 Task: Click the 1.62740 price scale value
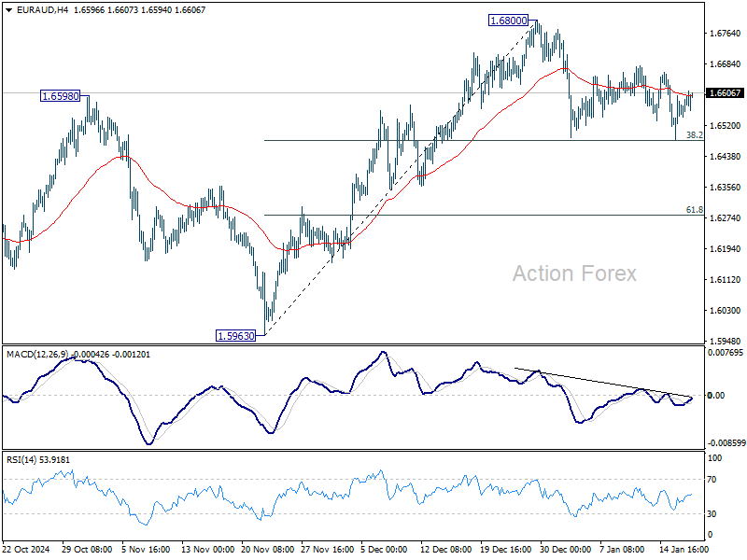[x=726, y=218]
